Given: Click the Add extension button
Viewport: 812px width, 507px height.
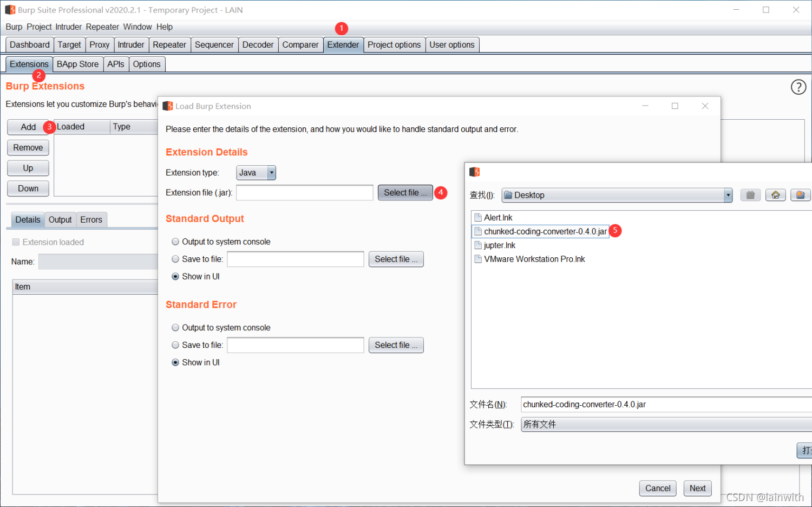Looking at the screenshot, I should coord(28,127).
